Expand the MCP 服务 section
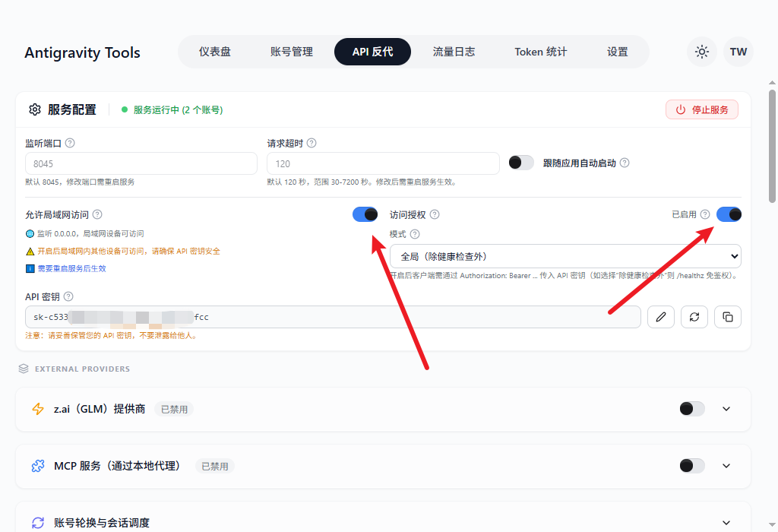 726,466
